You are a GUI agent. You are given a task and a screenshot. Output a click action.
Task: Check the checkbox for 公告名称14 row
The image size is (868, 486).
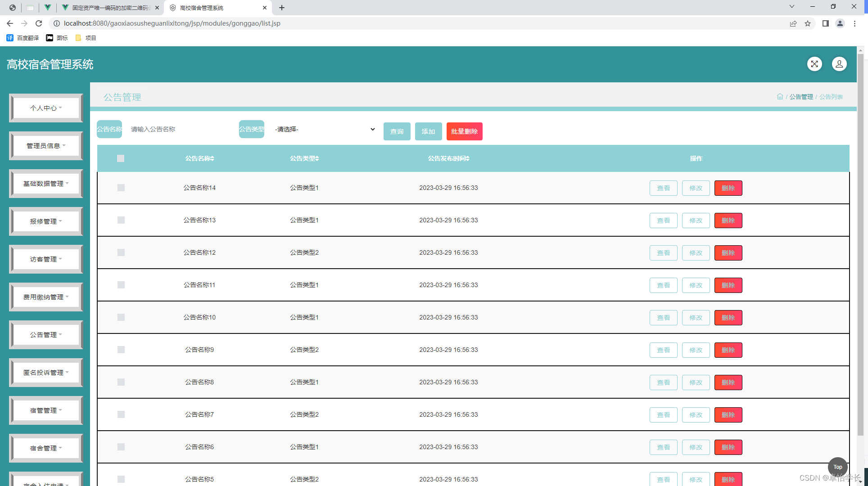pyautogui.click(x=121, y=188)
